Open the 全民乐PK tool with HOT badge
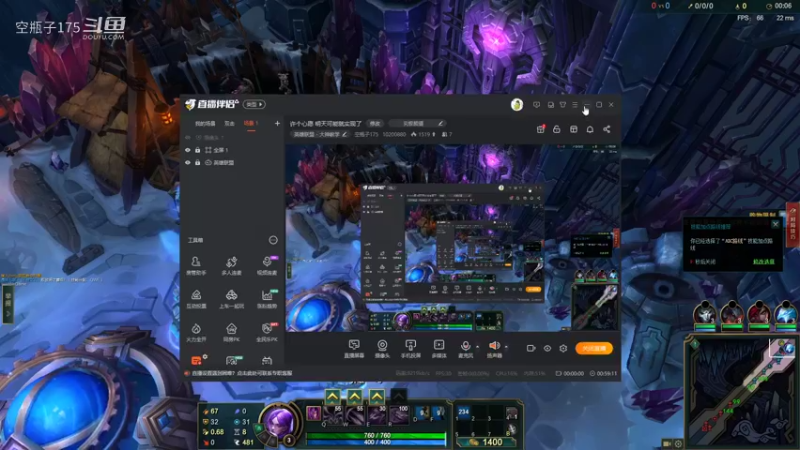 tap(267, 332)
